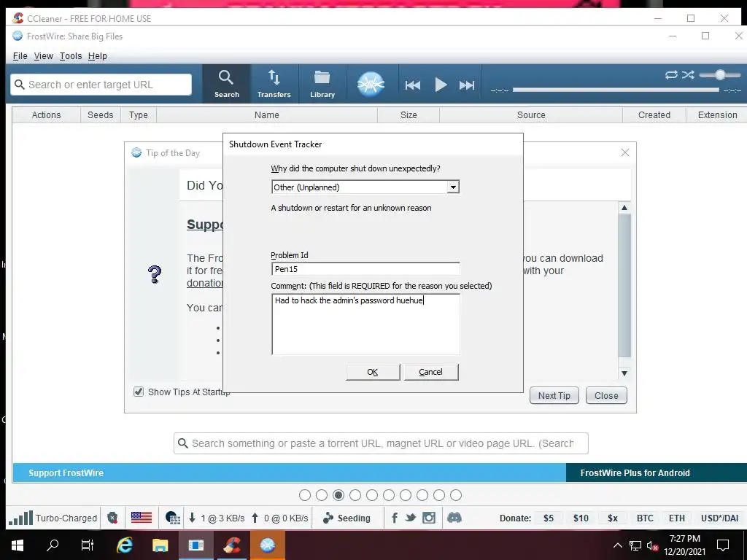The image size is (747, 560).
Task: Adjust the volume slider knob
Action: (x=720, y=75)
